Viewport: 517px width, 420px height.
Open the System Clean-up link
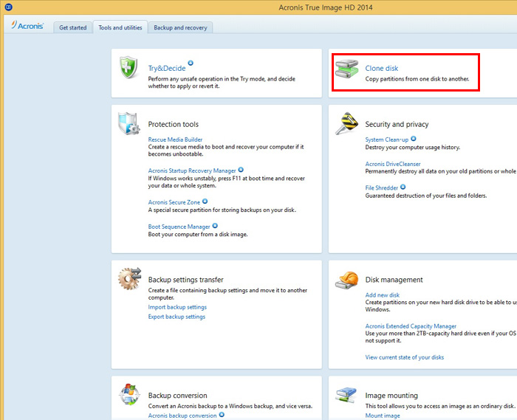click(387, 140)
